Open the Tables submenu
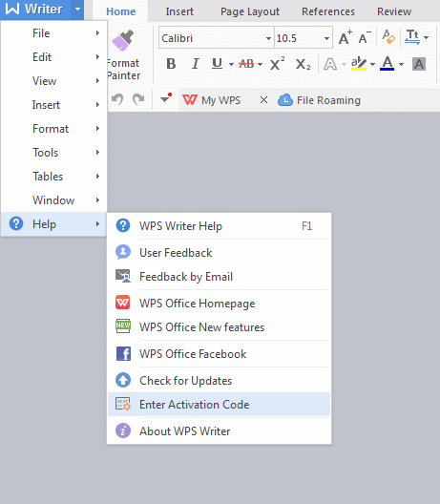 click(53, 177)
